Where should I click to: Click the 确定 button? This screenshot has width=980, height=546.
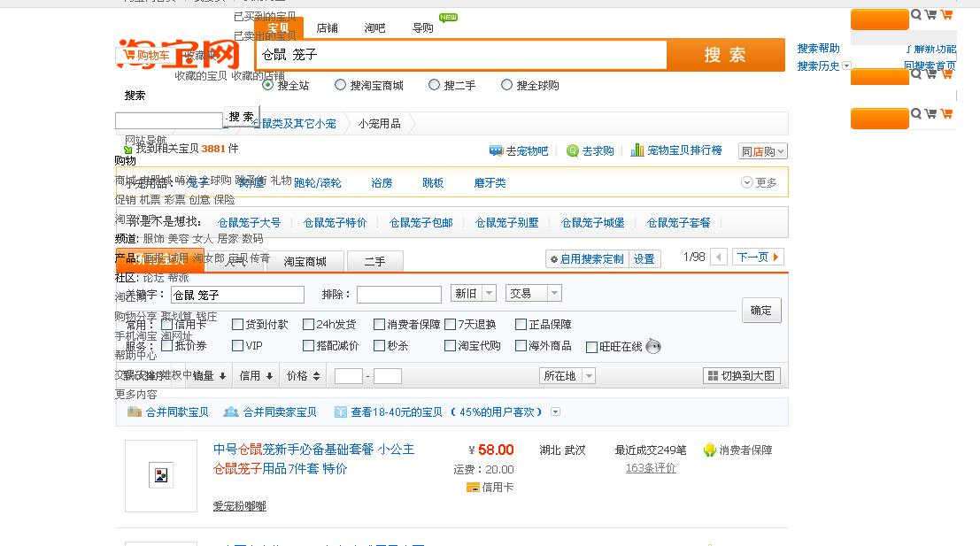761,311
